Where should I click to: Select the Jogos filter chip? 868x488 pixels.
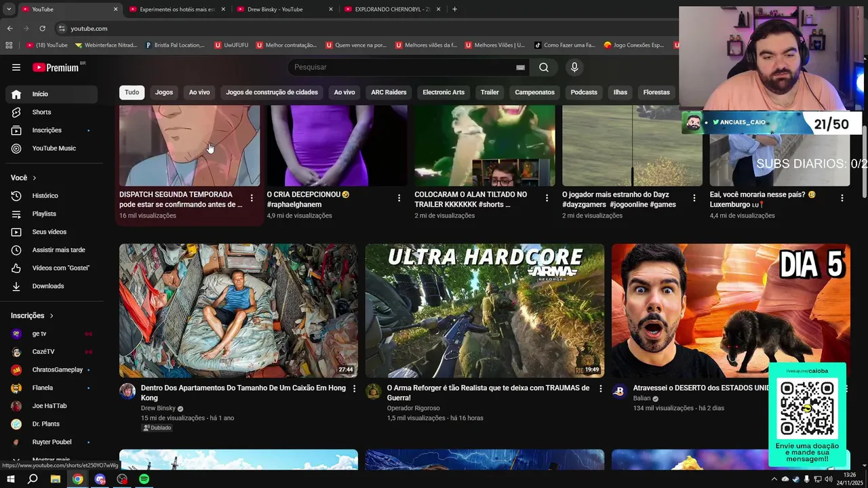pos(164,92)
